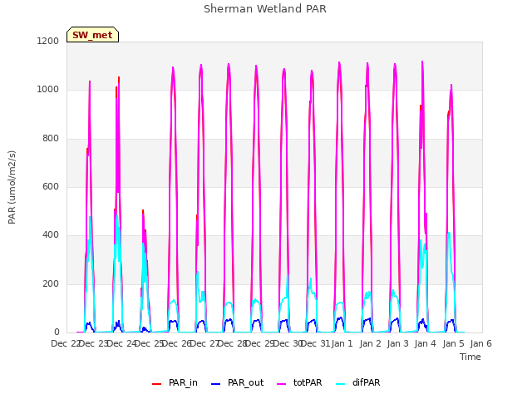
Task: Click the 200 y-axis tick label
Action: pyautogui.click(x=51, y=284)
